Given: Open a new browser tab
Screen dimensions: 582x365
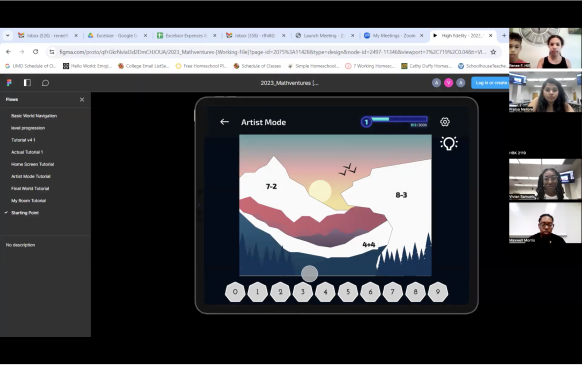Looking at the screenshot, I should pos(504,36).
